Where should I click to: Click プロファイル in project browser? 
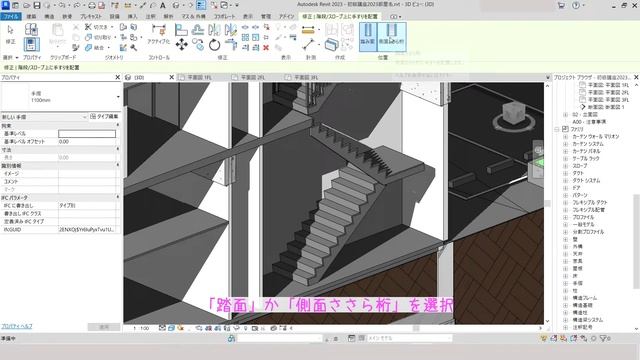tap(583, 217)
